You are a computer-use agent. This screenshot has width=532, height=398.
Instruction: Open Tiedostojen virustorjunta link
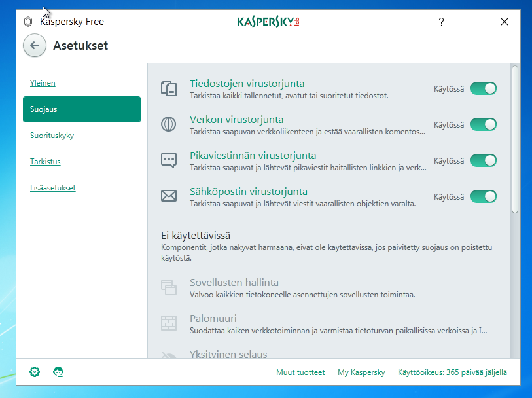247,84
